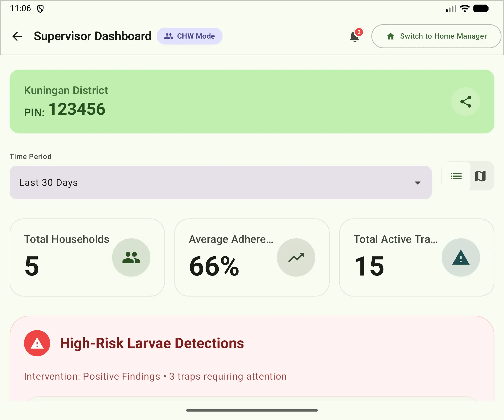
Task: Share the Kuningan District PIN
Action: pos(466,102)
